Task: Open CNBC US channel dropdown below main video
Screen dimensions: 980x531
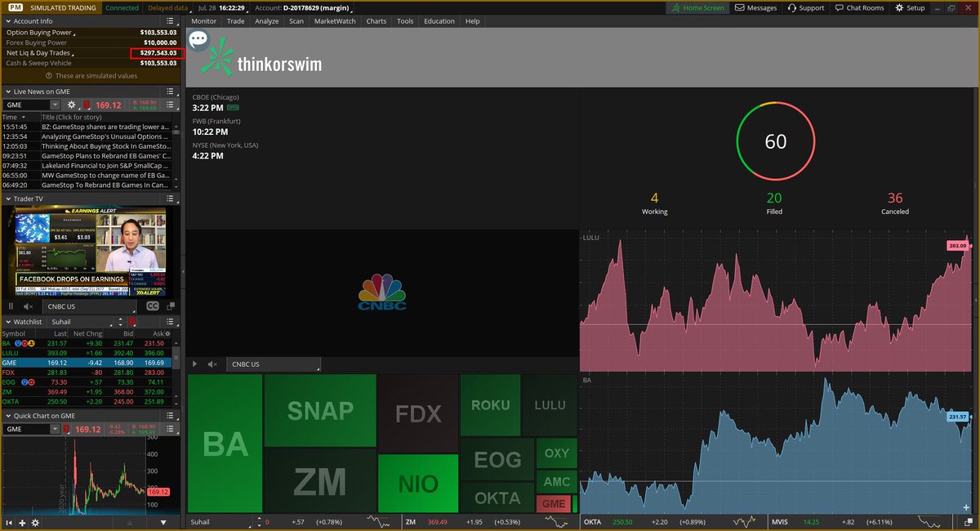Action: coord(274,364)
